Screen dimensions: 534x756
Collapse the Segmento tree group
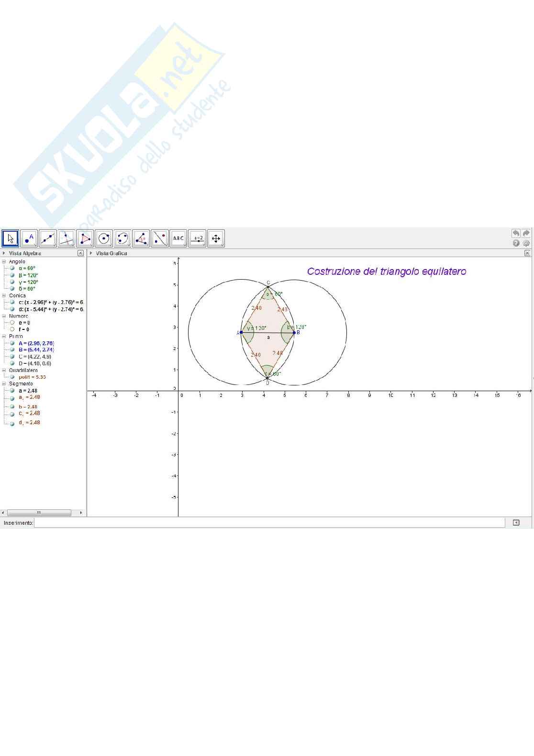click(4, 384)
